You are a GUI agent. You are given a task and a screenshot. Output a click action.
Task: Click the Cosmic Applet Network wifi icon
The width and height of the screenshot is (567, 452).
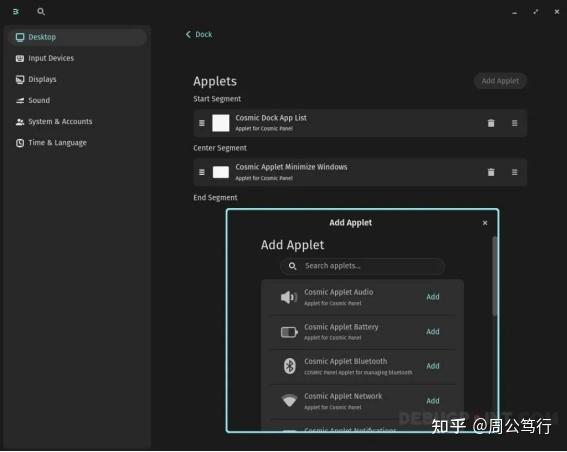tap(289, 401)
